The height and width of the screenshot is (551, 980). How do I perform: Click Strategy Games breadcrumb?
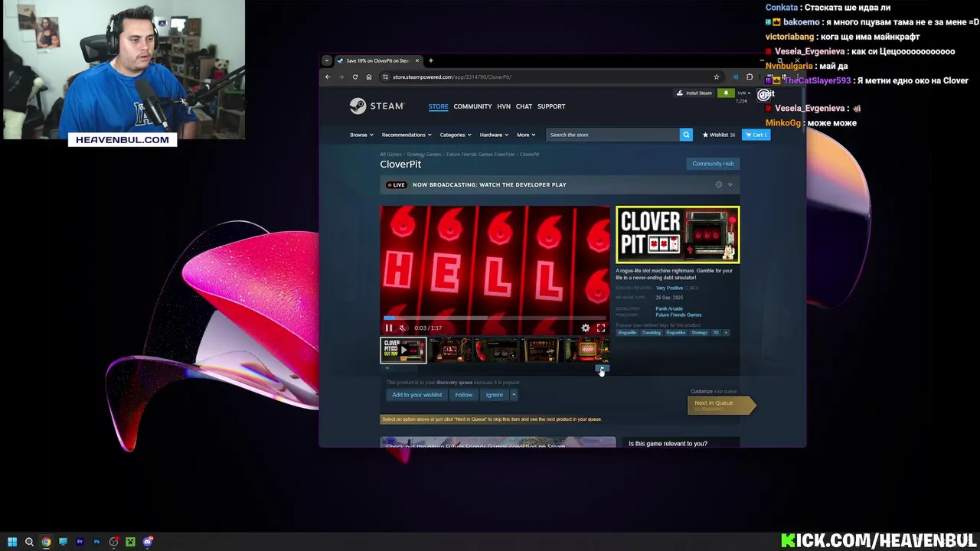(424, 155)
